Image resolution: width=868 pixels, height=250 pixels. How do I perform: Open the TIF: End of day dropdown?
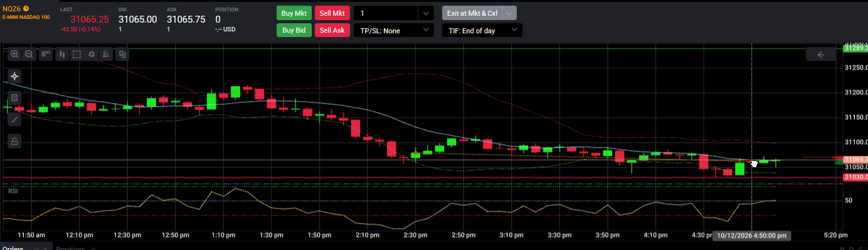coord(482,30)
